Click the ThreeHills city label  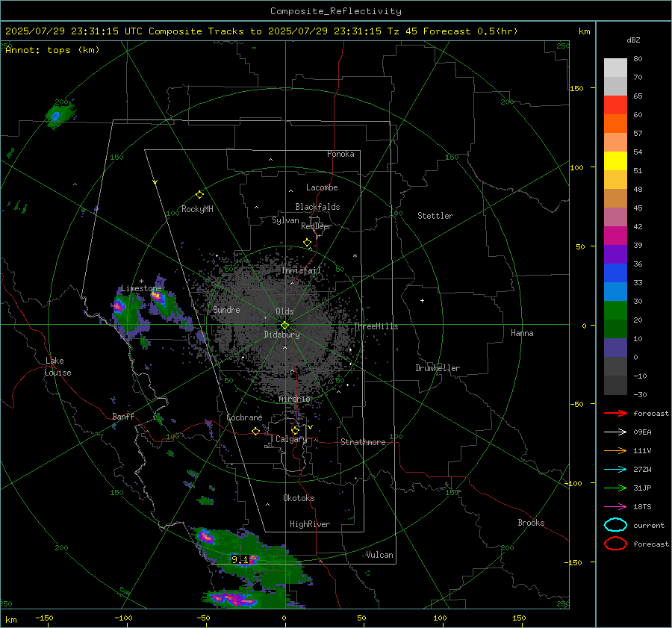[x=376, y=326]
